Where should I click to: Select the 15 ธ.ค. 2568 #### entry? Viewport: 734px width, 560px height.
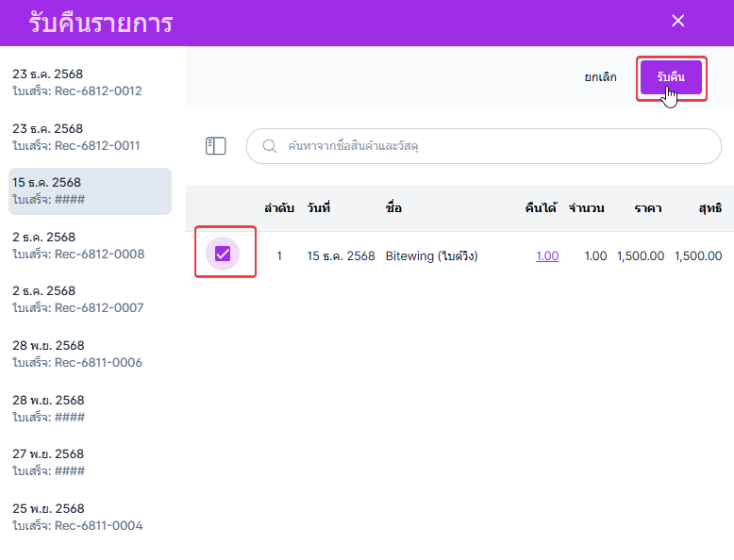[x=90, y=191]
